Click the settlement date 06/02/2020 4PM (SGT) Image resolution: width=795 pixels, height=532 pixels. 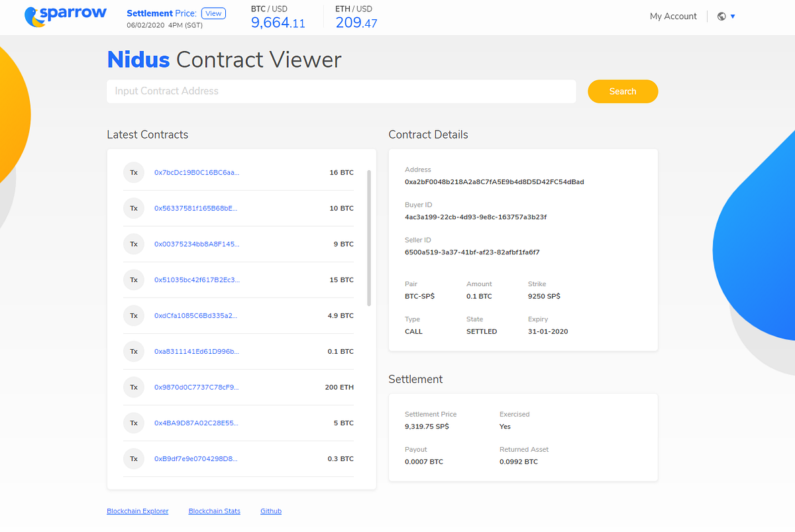[x=165, y=25]
